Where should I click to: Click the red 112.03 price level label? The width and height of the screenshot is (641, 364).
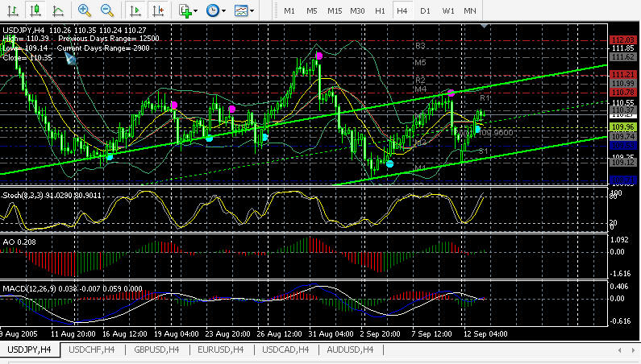[x=623, y=39]
